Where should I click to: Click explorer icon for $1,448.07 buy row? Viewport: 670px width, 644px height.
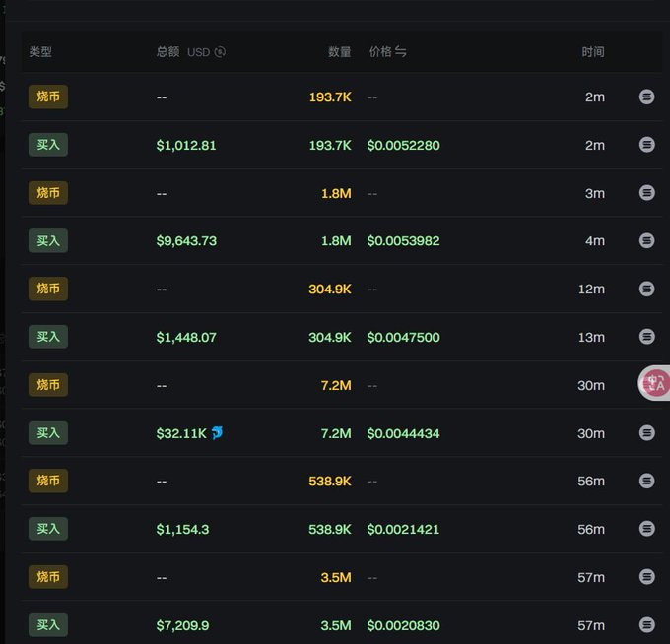point(646,337)
